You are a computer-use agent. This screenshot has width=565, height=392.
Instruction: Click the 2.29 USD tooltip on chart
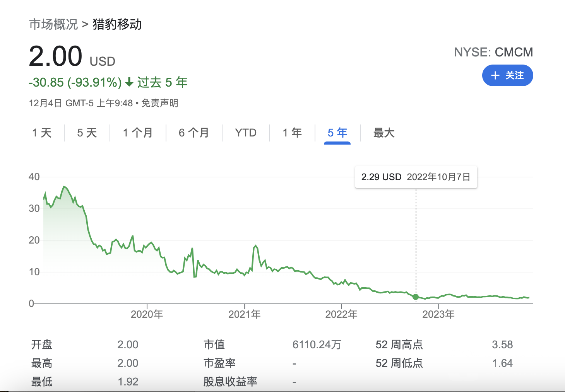(x=416, y=177)
